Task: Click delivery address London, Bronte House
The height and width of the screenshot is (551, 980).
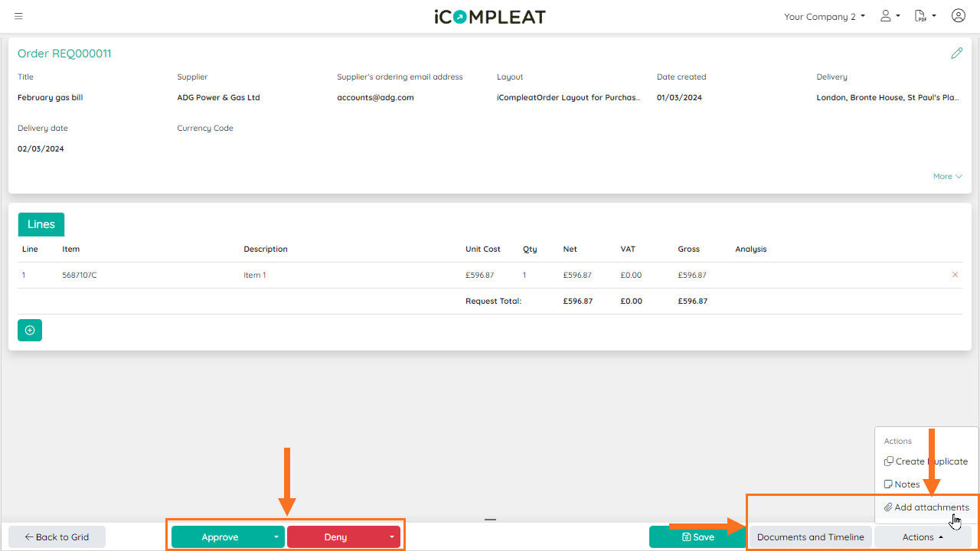Action: pos(888,98)
